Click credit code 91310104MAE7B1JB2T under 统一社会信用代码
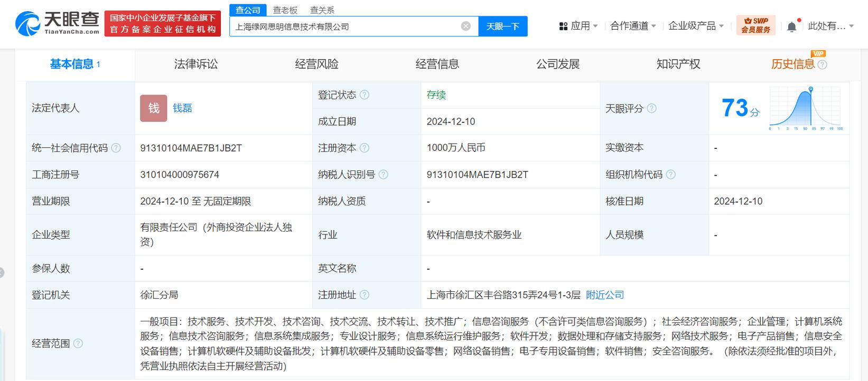The height and width of the screenshot is (381, 868). click(x=191, y=148)
